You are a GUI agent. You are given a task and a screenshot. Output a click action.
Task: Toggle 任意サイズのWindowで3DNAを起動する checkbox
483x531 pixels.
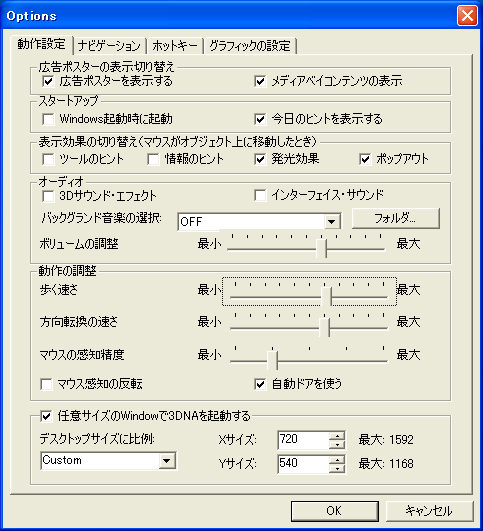point(46,416)
